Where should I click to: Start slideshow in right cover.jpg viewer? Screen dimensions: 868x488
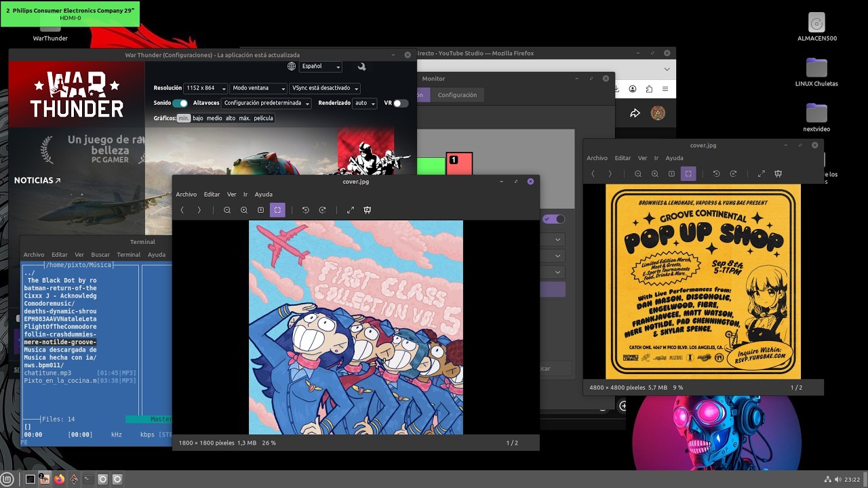778,174
